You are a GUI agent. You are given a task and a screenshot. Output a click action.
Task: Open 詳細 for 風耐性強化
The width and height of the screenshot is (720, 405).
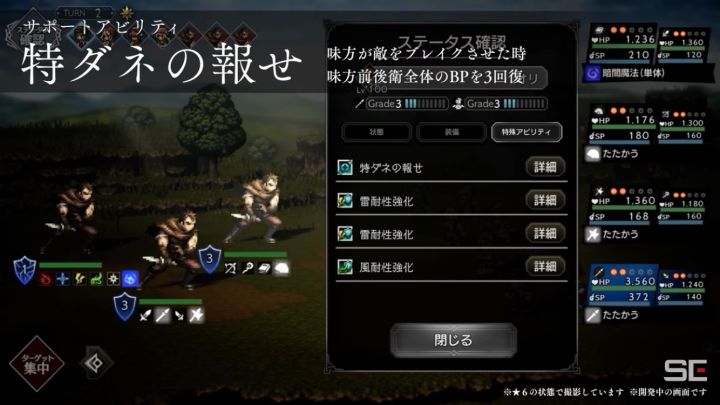545,266
